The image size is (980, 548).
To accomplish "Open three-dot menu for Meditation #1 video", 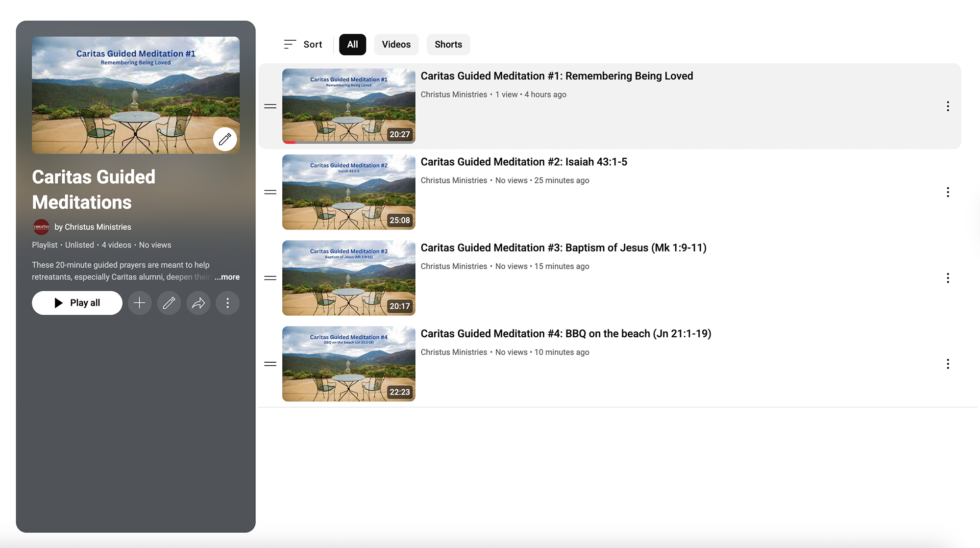I will pos(948,106).
